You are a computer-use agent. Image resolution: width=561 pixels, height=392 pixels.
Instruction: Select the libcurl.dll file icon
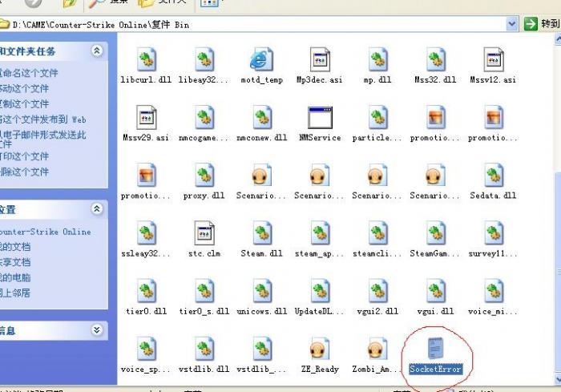[x=147, y=59]
